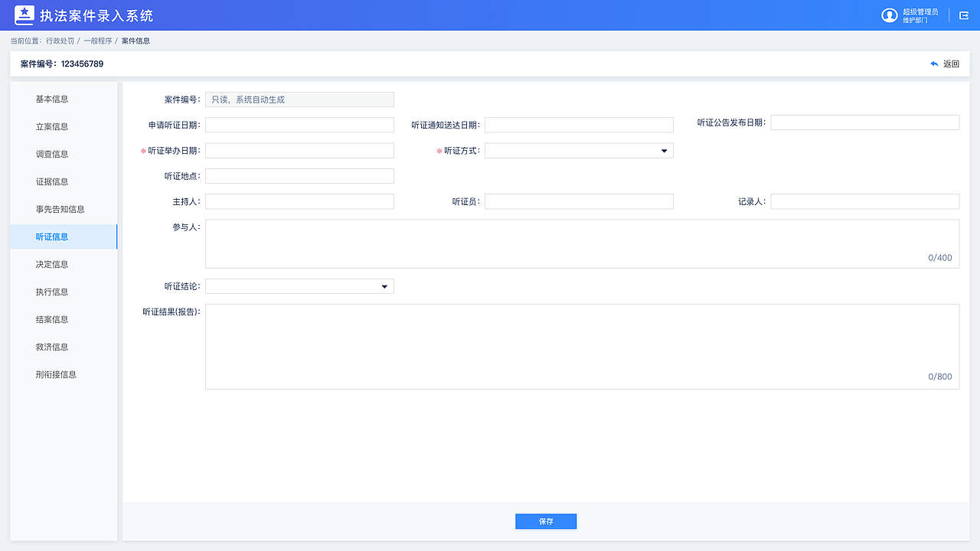The width and height of the screenshot is (980, 551).
Task: Click the user avatar icon
Action: pyautogui.click(x=889, y=15)
